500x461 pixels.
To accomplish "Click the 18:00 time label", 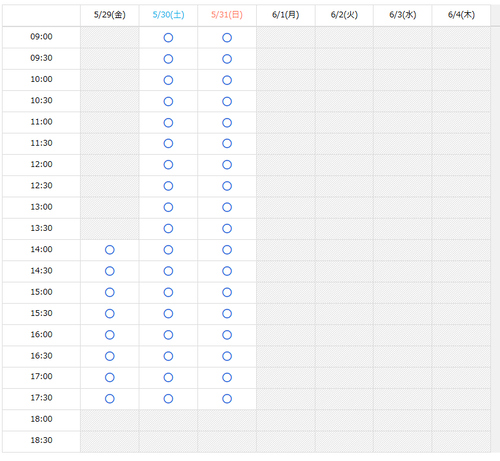I will (41, 419).
